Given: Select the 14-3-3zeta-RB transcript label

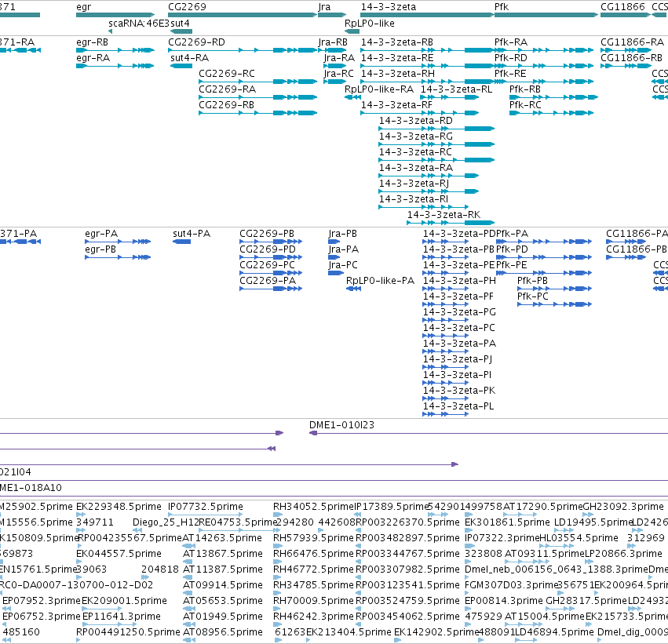Looking at the screenshot, I should click(397, 42).
